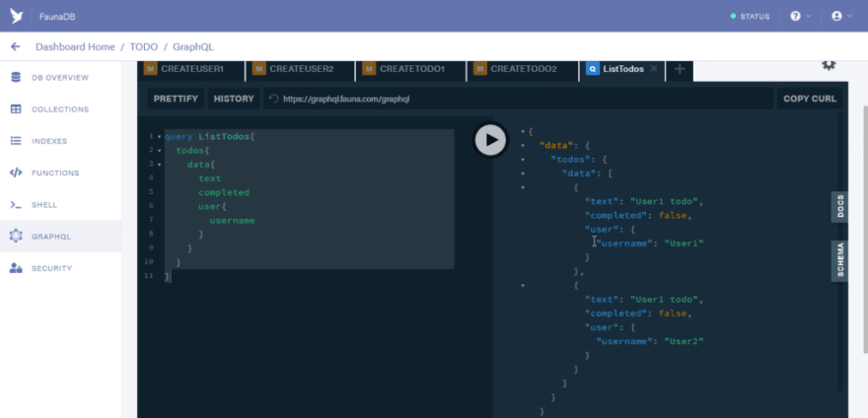The image size is (868, 418).
Task: Open Indexes list icon
Action: pos(16,141)
